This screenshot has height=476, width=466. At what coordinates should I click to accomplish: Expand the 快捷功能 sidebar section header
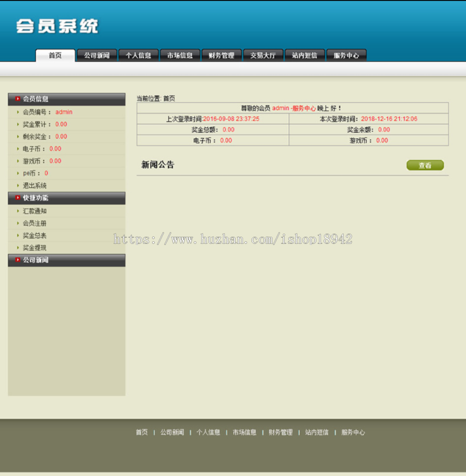67,198
